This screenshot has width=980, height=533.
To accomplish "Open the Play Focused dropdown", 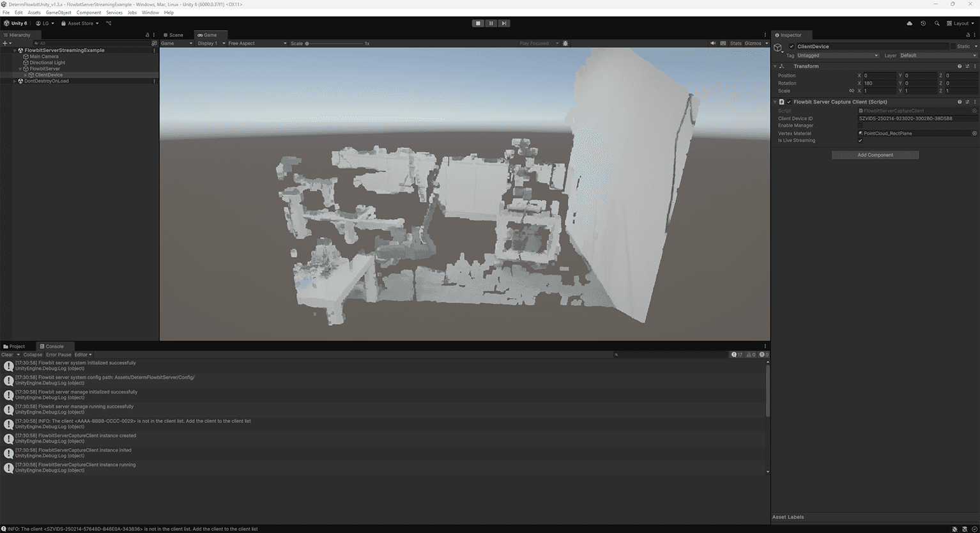I will click(x=539, y=43).
